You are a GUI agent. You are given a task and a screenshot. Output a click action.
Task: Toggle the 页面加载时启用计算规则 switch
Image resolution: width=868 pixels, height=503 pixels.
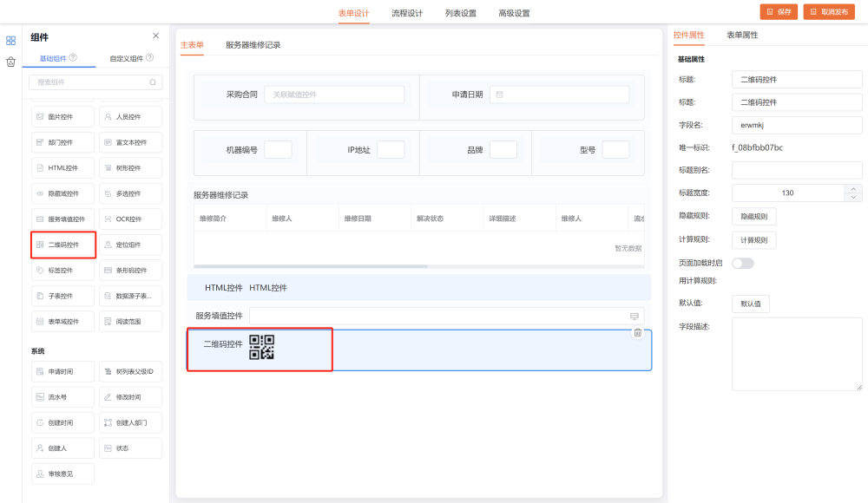coord(743,263)
